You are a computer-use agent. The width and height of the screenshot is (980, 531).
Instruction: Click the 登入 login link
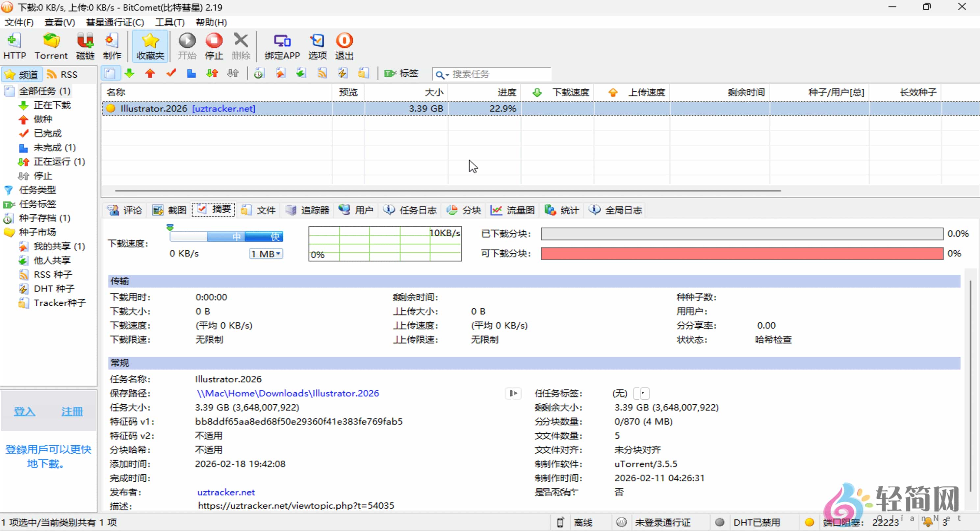tap(24, 411)
